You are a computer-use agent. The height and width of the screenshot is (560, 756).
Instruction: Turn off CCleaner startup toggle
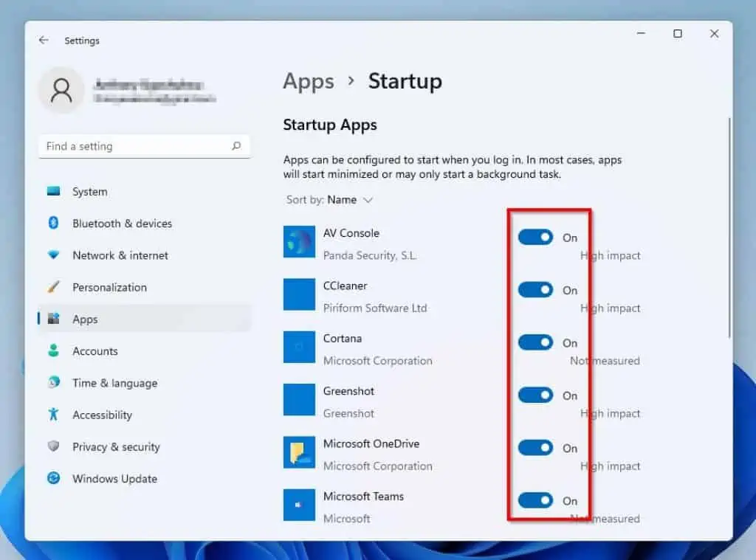[x=535, y=289]
